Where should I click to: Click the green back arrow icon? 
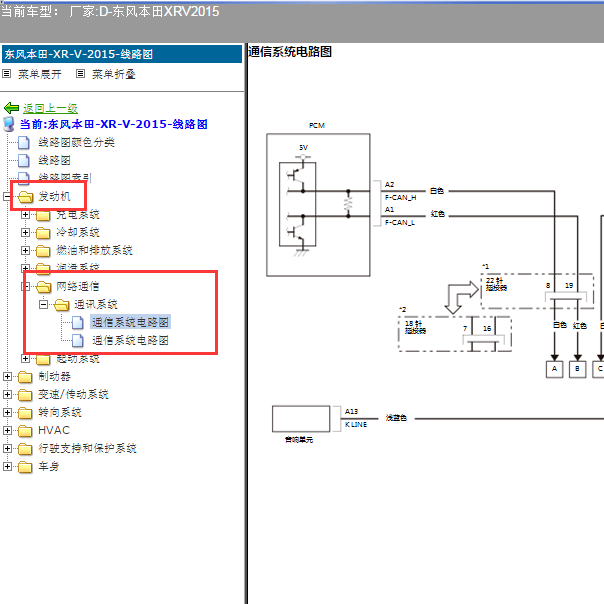(x=11, y=108)
